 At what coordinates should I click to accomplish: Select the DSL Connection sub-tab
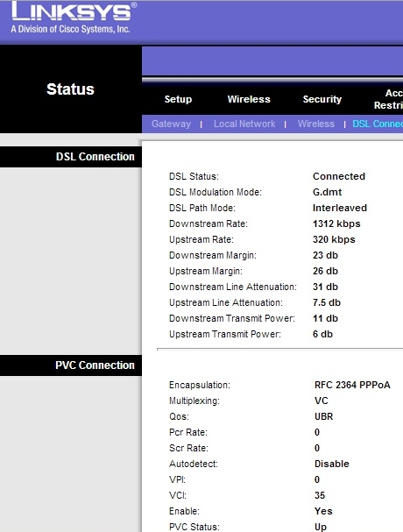378,124
